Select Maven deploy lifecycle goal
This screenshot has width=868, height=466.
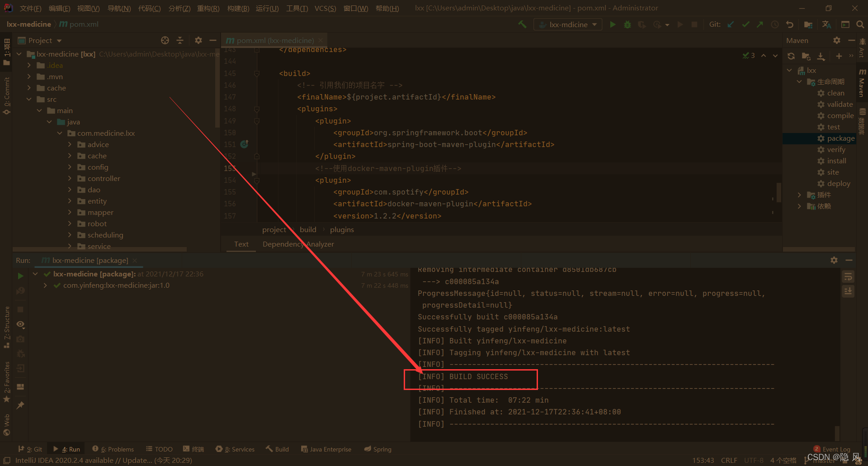pos(839,183)
